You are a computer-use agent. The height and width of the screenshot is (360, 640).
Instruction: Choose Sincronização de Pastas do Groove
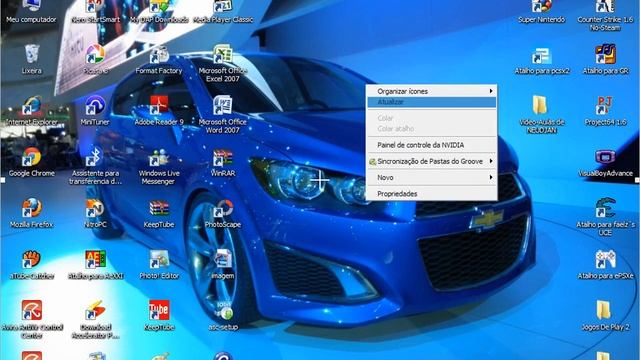431,161
